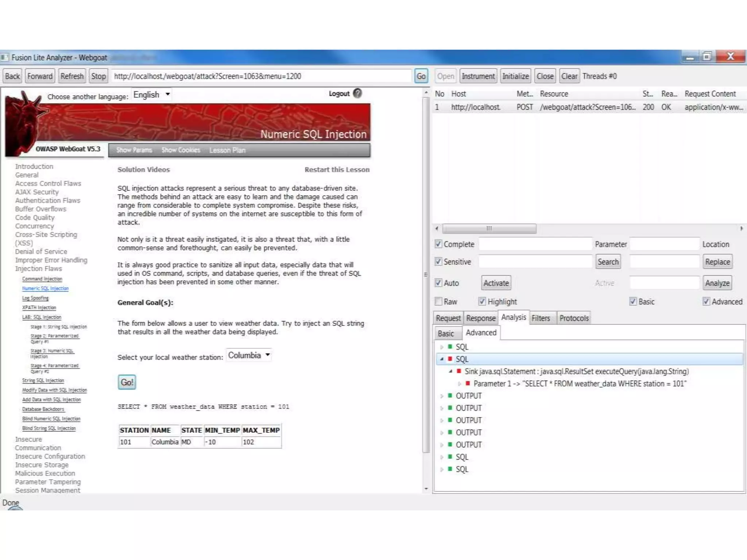Screen dimensions: 747x560
Task: Uncheck the Complete checkbox
Action: (438, 244)
